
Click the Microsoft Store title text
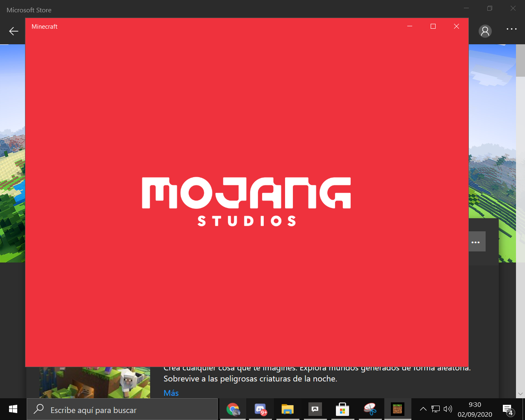click(x=29, y=10)
